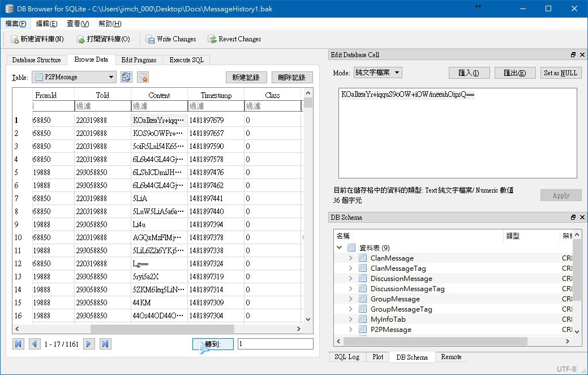Expand the ClanMessage table node
Image resolution: width=588 pixels, height=375 pixels.
(x=351, y=258)
